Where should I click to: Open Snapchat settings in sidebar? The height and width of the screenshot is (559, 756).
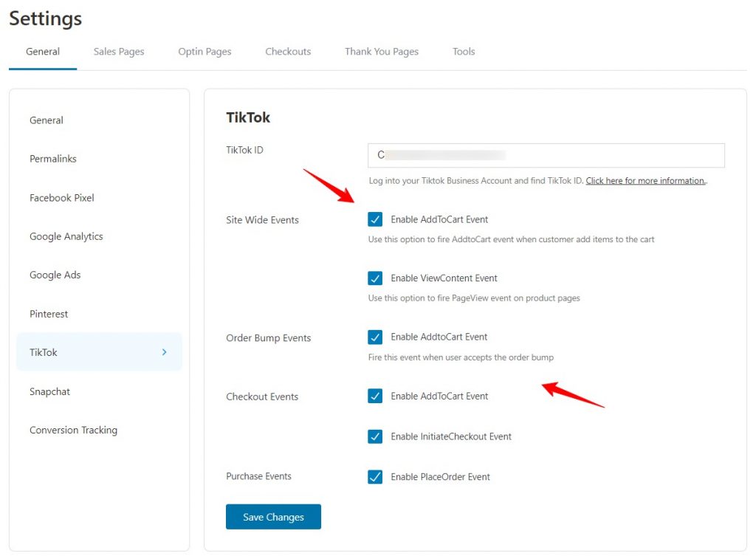tap(100, 391)
